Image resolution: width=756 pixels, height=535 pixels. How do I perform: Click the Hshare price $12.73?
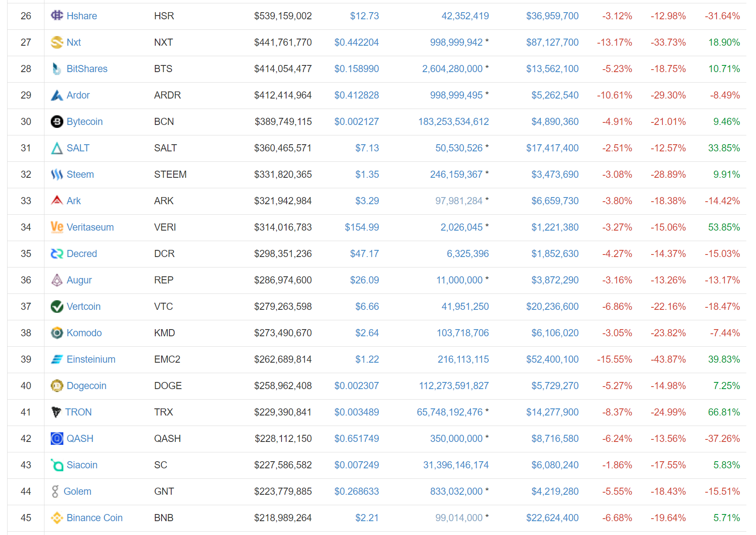(x=365, y=16)
